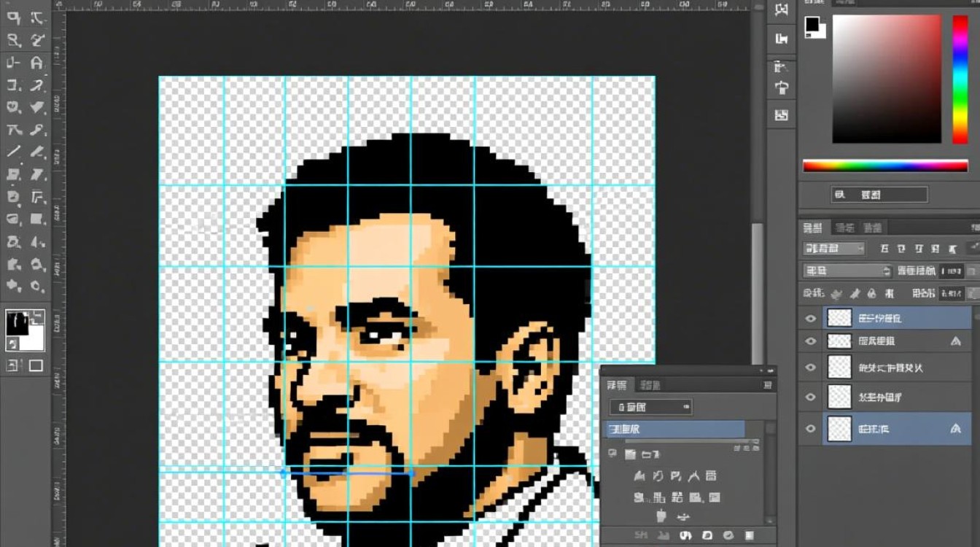980x547 pixels.
Task: Swap foreground and background colors in toolbox
Action: 38,317
